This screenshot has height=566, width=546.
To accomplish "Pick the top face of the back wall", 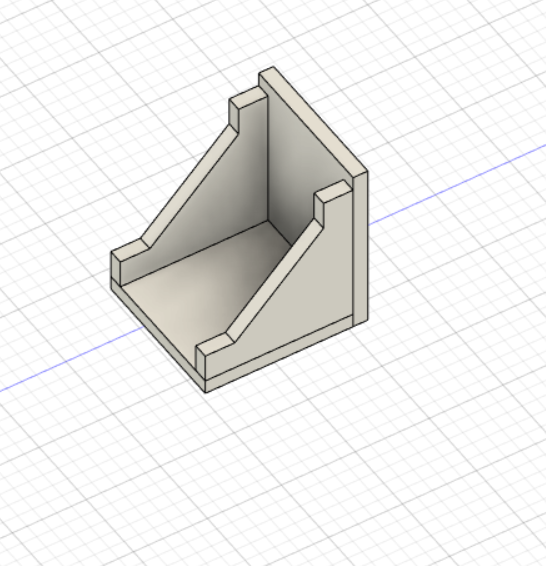I will pos(313,121).
